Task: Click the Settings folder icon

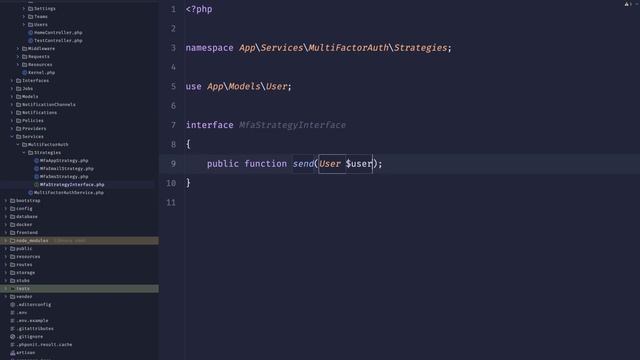Action: click(x=30, y=9)
